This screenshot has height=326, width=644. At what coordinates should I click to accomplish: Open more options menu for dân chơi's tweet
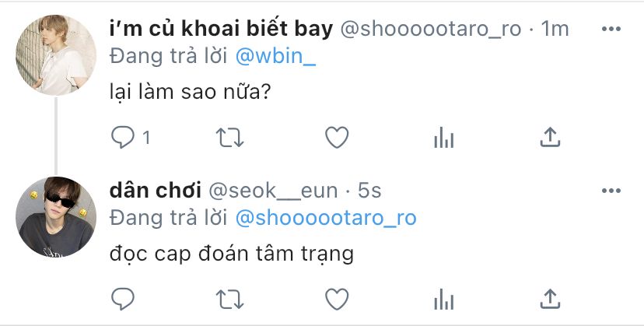611,191
